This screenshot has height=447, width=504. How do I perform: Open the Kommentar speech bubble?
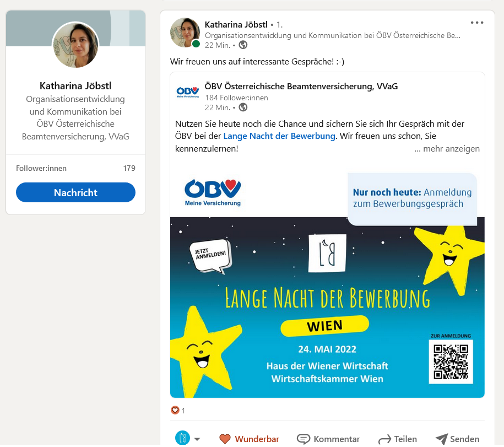(x=328, y=439)
